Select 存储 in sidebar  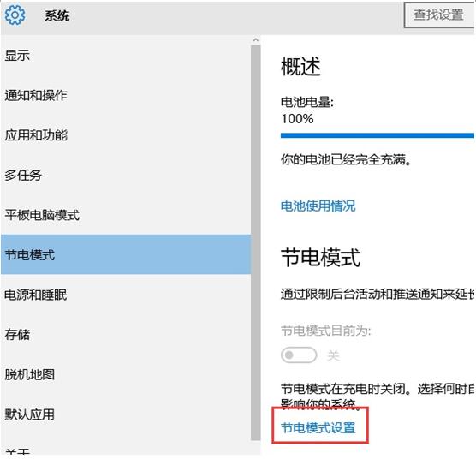click(125, 335)
